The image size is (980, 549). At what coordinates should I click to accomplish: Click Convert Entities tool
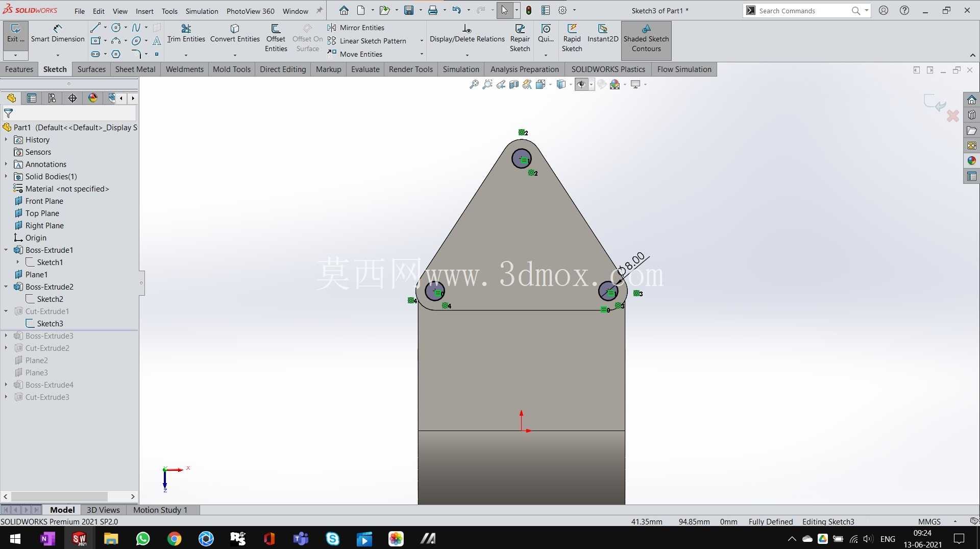pos(235,34)
